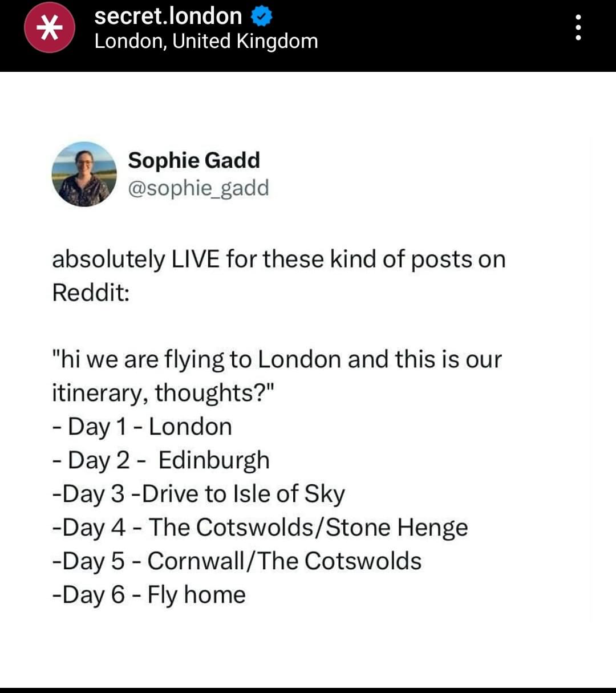Image resolution: width=616 pixels, height=693 pixels.
Task: Tap the 'Day 1 - London' line
Action: (x=142, y=427)
